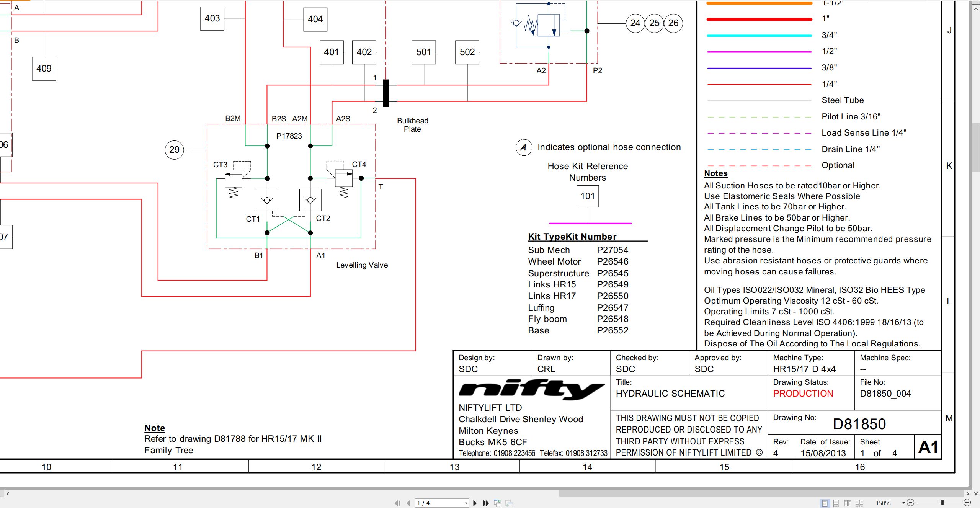Jump to last page button
Image resolution: width=980 pixels, height=508 pixels.
coord(486,503)
